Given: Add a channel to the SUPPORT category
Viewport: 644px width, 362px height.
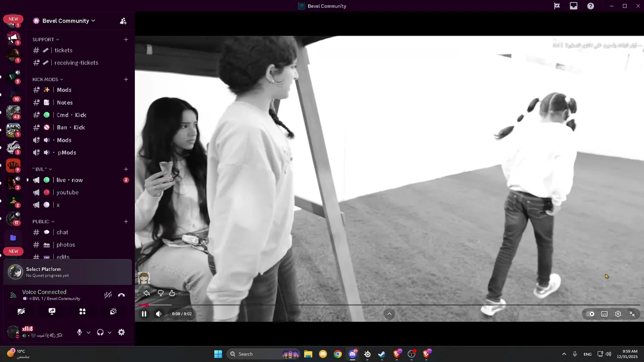Looking at the screenshot, I should tap(126, 39).
